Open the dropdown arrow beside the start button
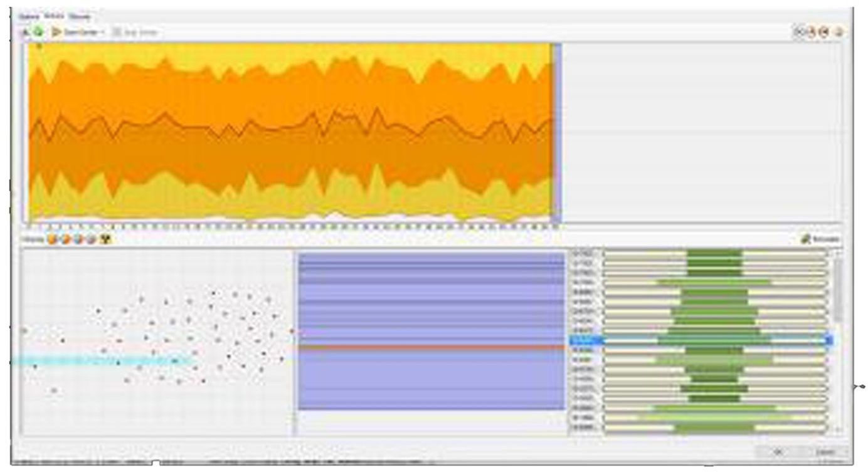 [x=102, y=33]
